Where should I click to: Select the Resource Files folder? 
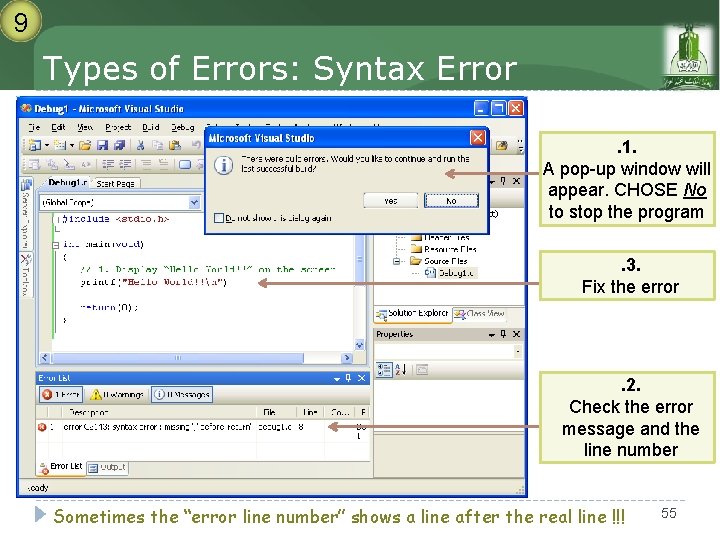(x=444, y=249)
